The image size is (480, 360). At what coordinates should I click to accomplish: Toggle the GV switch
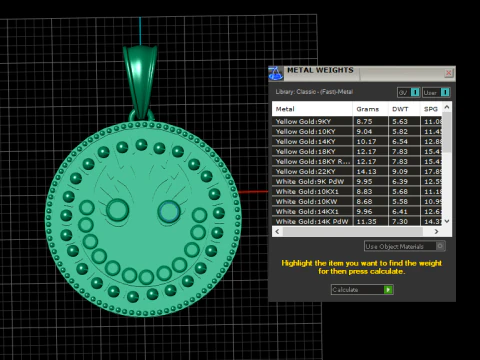408,92
